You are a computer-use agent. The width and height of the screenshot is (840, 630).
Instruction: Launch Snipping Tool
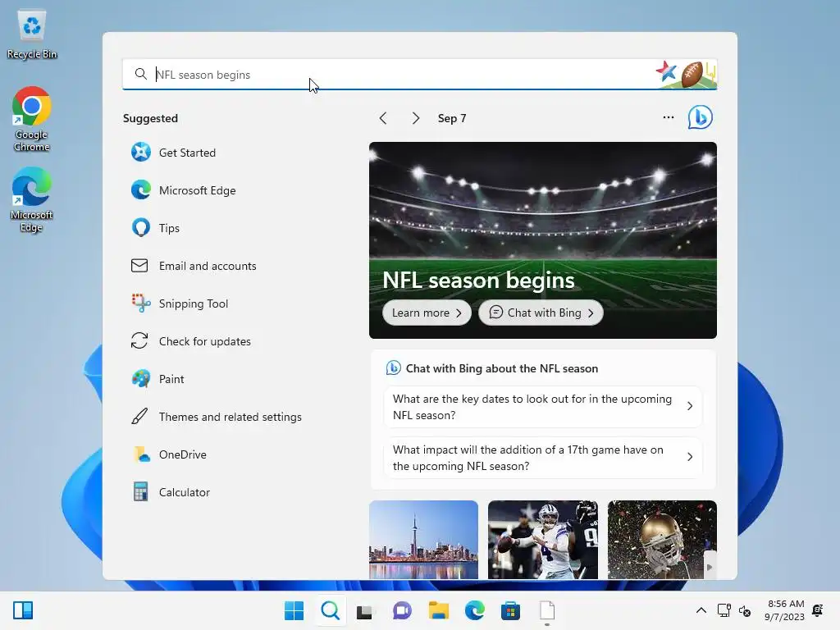[180, 304]
